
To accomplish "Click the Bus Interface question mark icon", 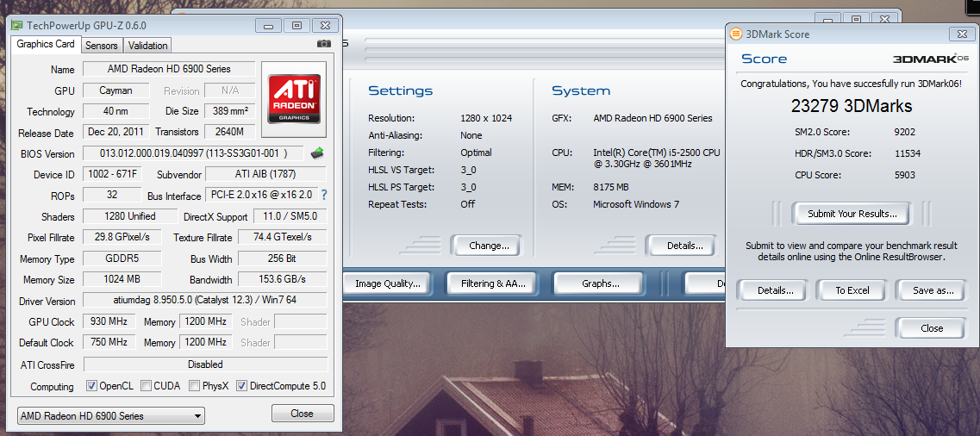I will click(324, 195).
